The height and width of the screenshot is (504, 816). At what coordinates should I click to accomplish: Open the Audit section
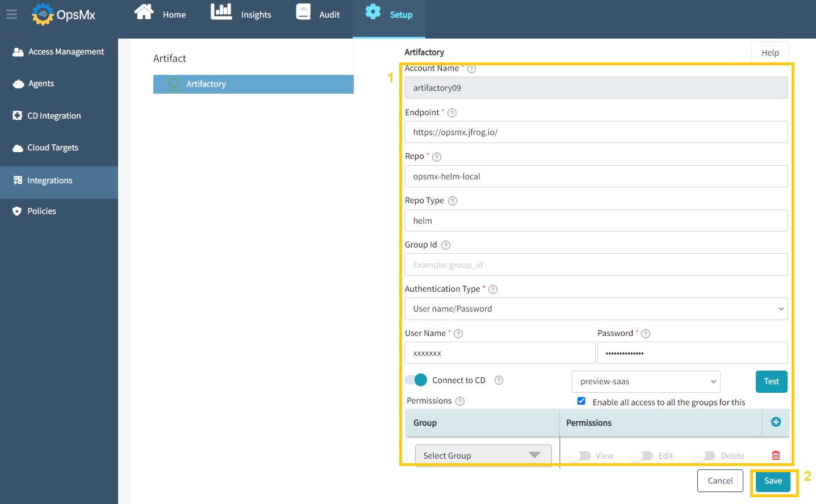coord(318,14)
